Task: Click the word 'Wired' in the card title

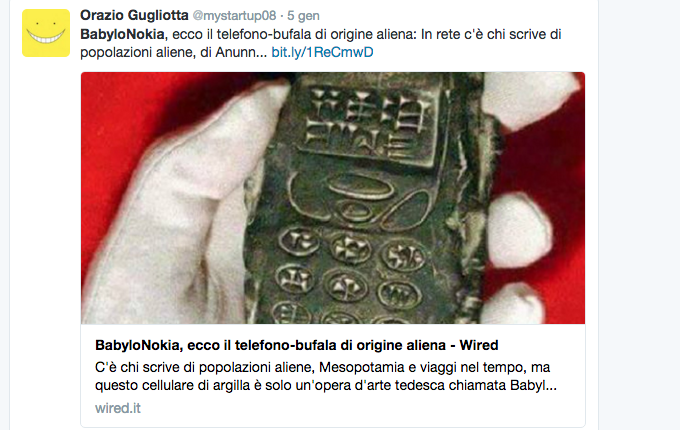Action: pos(479,345)
